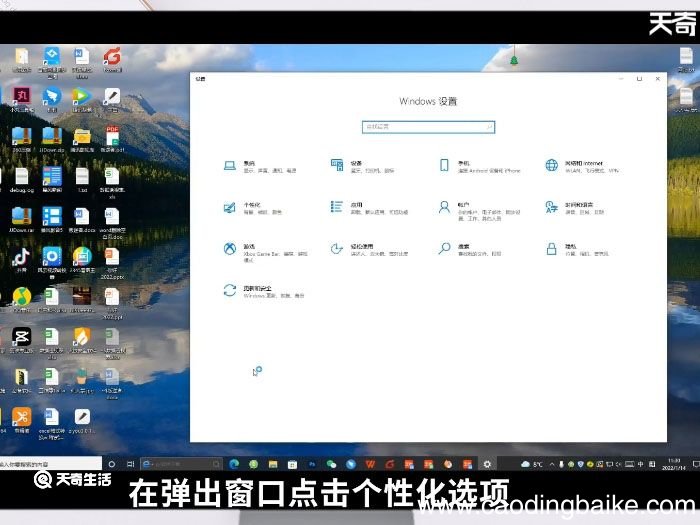Minimize the Settings window
Screen dimensions: 700x525
[x=621, y=79]
